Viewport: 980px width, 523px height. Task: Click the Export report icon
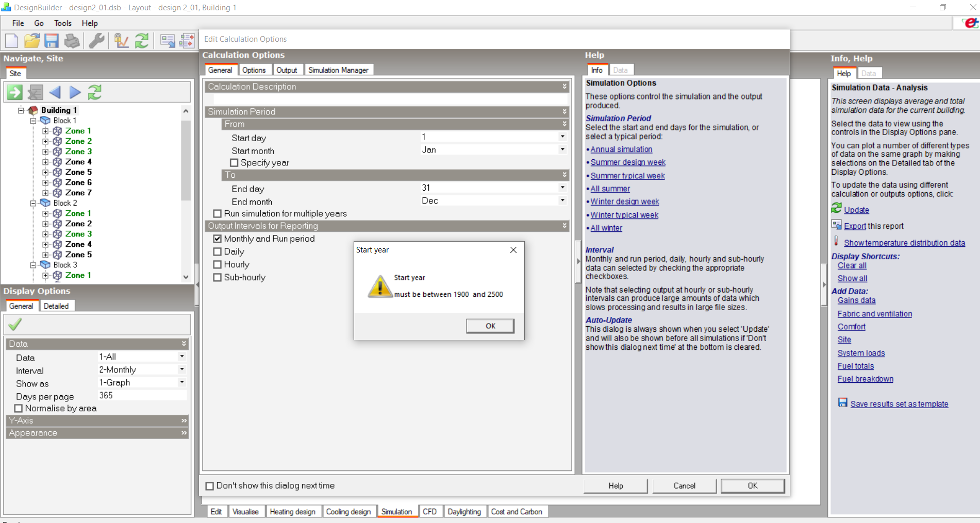point(837,225)
